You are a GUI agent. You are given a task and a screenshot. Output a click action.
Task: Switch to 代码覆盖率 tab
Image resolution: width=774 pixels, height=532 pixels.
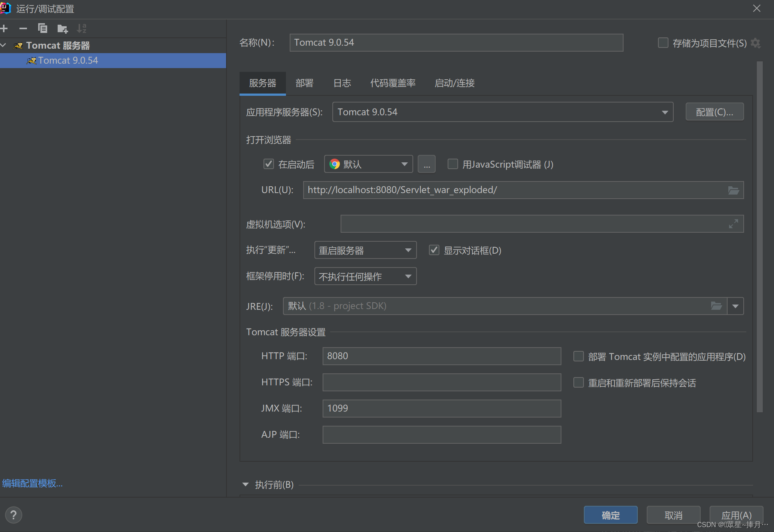pos(393,83)
